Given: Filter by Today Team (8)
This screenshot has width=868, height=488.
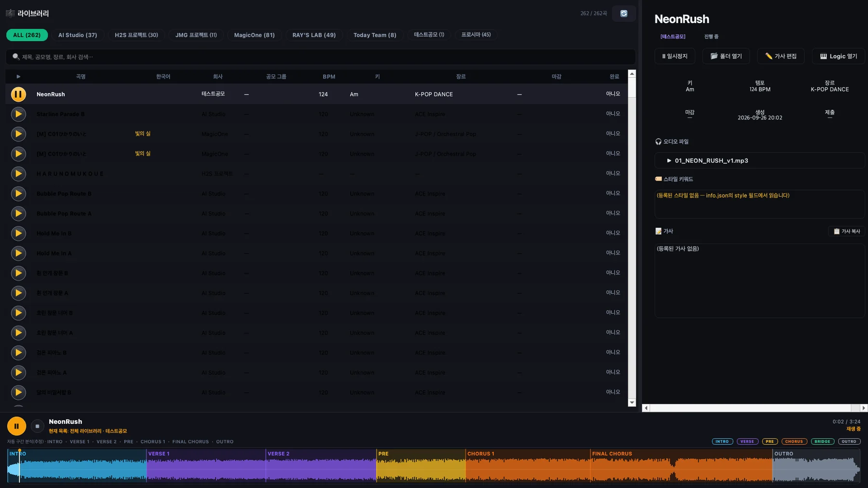Looking at the screenshot, I should tap(375, 35).
